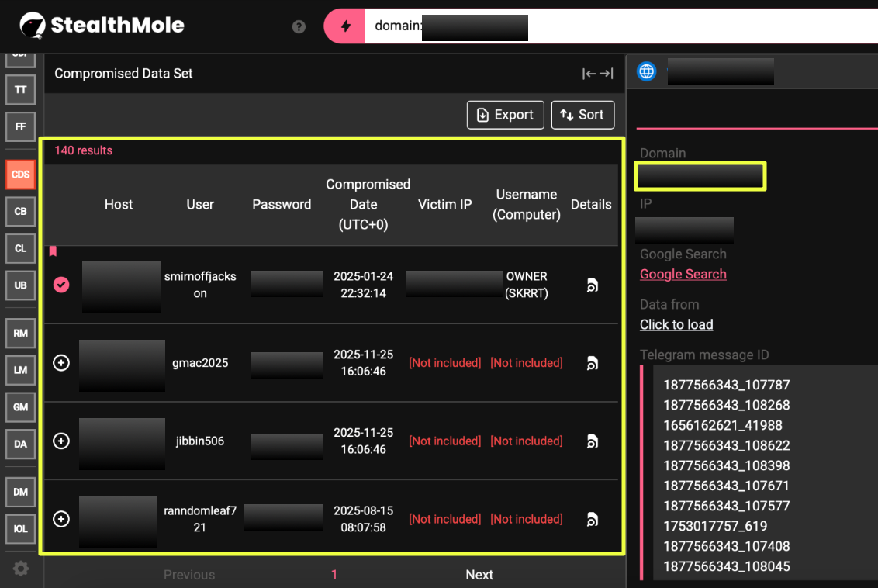Image resolution: width=878 pixels, height=588 pixels.
Task: Go to Next results page
Action: coord(479,575)
